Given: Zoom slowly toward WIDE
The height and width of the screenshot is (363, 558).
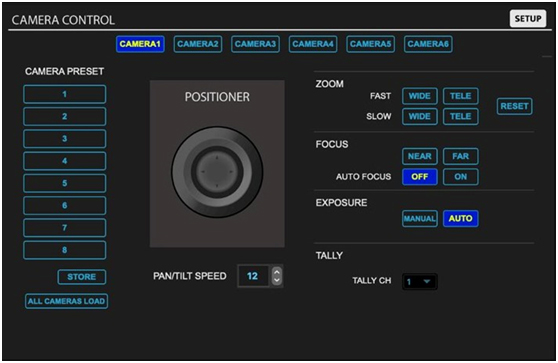Looking at the screenshot, I should [x=420, y=117].
